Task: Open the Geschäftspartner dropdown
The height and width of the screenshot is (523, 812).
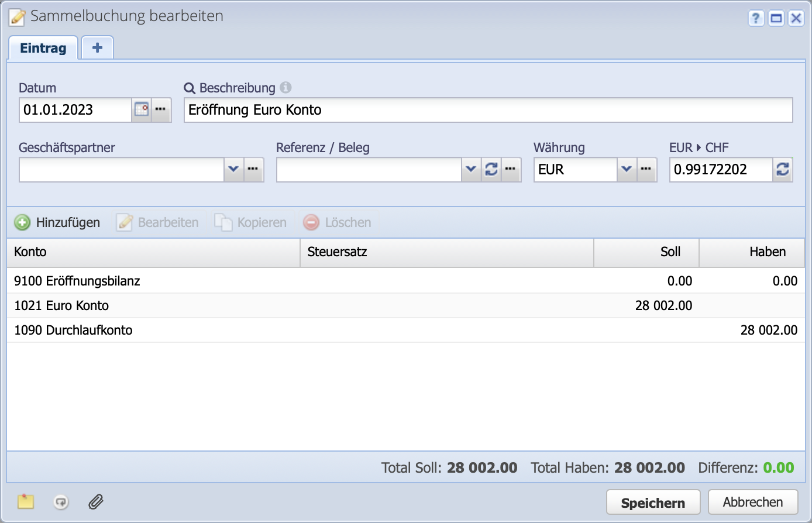Action: 234,170
